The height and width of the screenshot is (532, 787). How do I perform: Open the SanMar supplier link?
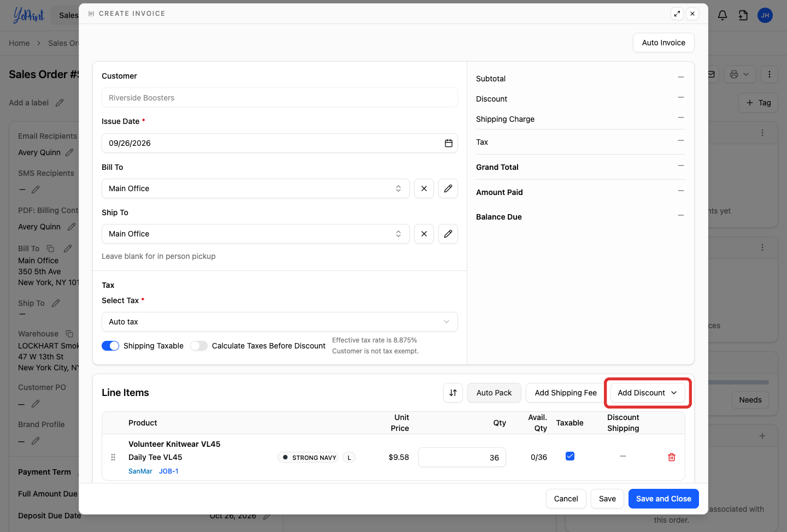(140, 471)
